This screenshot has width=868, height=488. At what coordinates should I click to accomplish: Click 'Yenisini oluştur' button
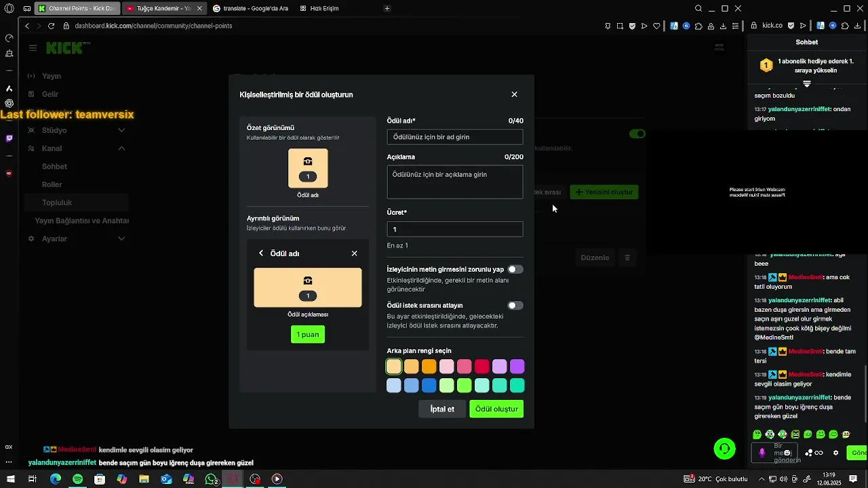click(x=604, y=192)
